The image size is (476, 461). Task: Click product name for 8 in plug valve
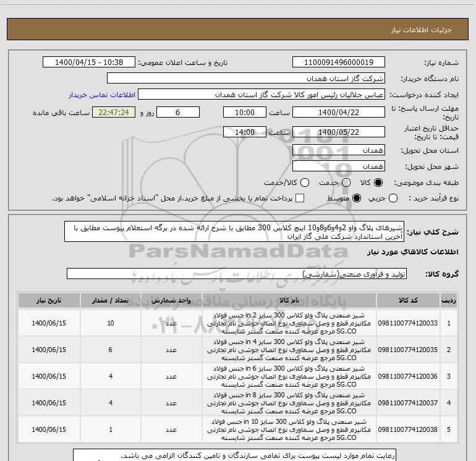point(289,403)
